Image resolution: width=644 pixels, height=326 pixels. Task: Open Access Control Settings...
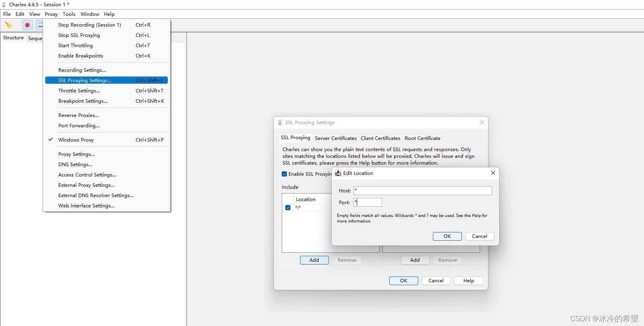pos(107,175)
